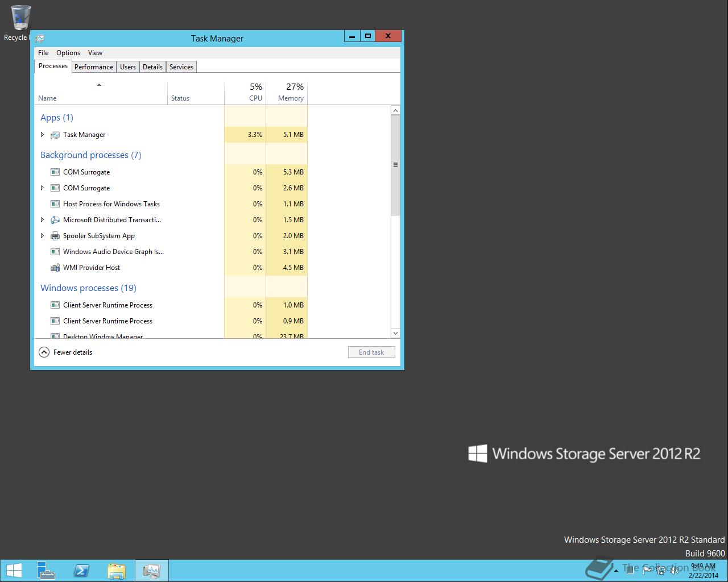Sort processes by the CPU column
Viewport: 728px width, 582px height.
(245, 93)
